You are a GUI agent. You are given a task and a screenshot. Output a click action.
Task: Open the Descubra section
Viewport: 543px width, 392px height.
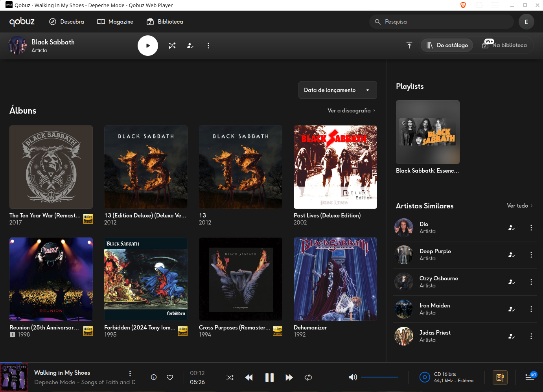click(x=66, y=22)
